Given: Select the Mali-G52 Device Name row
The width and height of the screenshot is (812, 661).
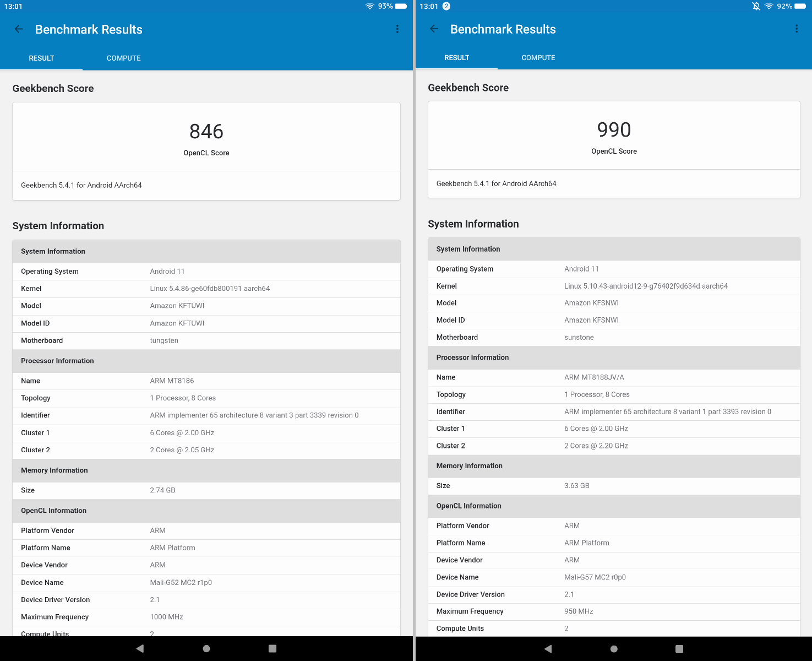Looking at the screenshot, I should 206,582.
